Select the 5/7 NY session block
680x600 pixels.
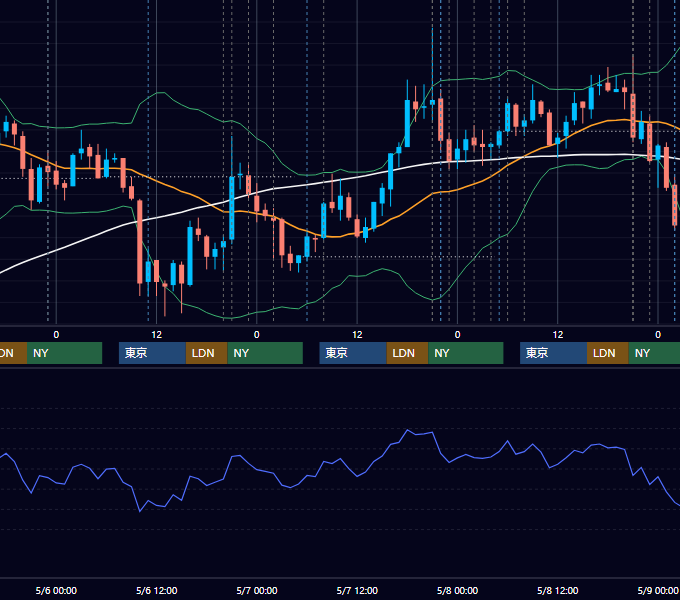tap(466, 353)
